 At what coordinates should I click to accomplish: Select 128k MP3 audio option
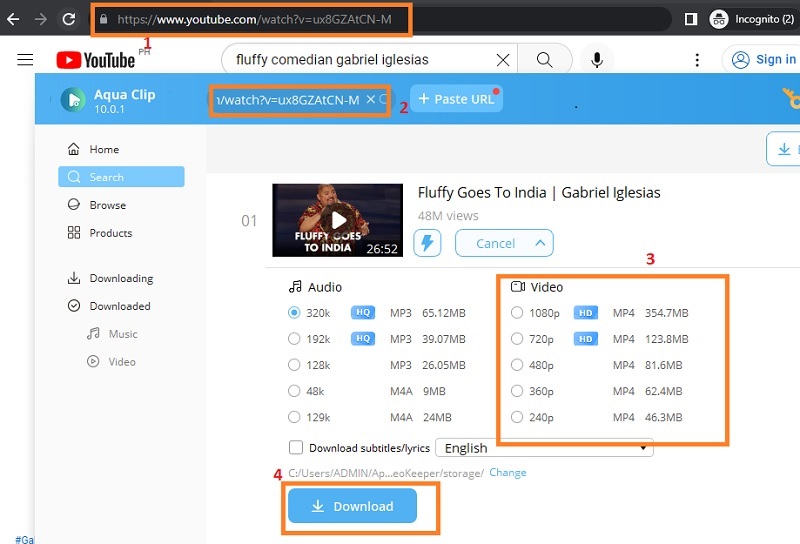(x=294, y=364)
